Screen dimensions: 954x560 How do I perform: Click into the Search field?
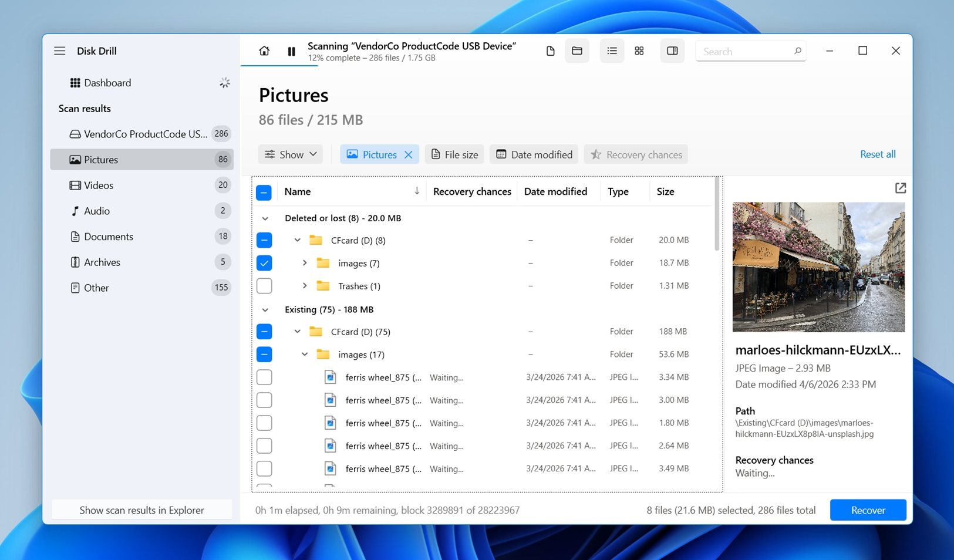point(751,51)
